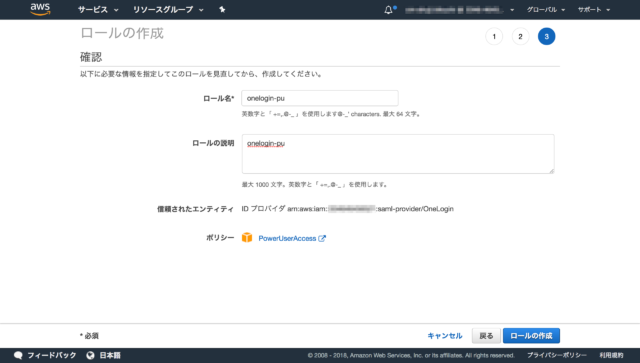The width and height of the screenshot is (640, 363).
Task: Click 日本語 language selector
Action: 110,355
